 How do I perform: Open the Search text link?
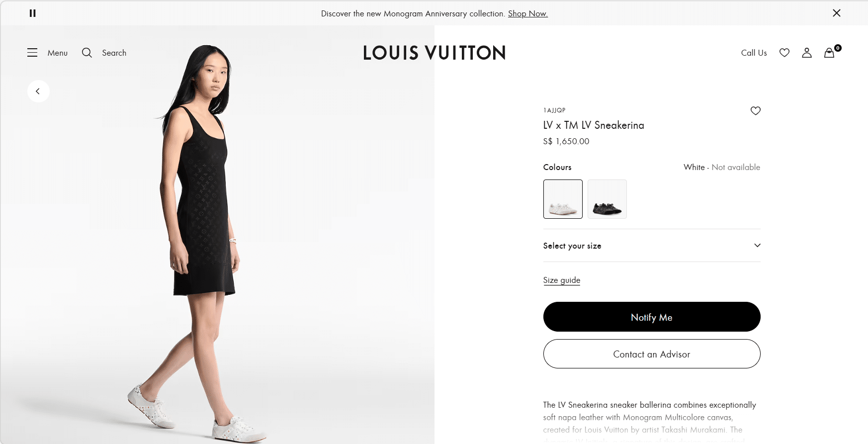pos(114,53)
